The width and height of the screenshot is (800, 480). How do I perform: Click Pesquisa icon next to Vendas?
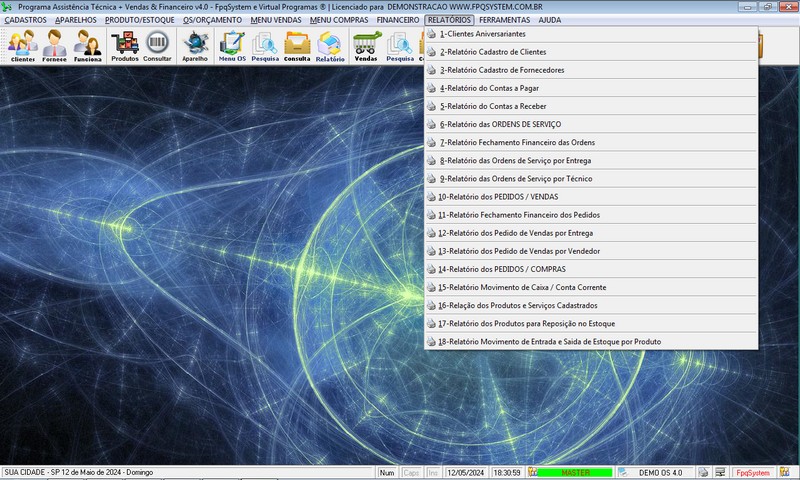pos(400,45)
